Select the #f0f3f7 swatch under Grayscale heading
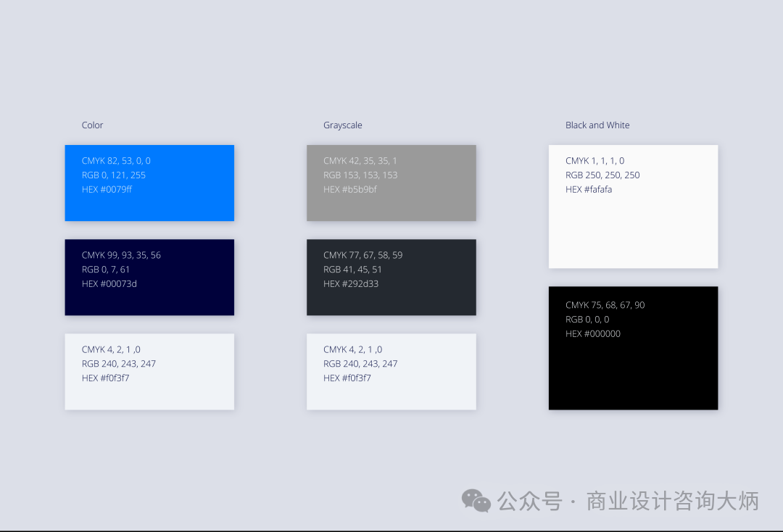Image resolution: width=783 pixels, height=532 pixels. pyautogui.click(x=391, y=372)
